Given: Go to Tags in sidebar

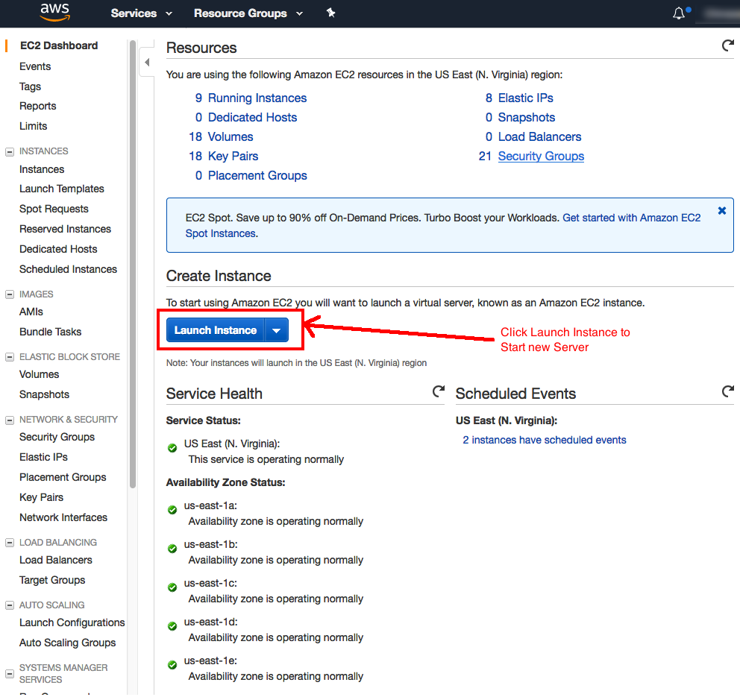Looking at the screenshot, I should point(30,86).
